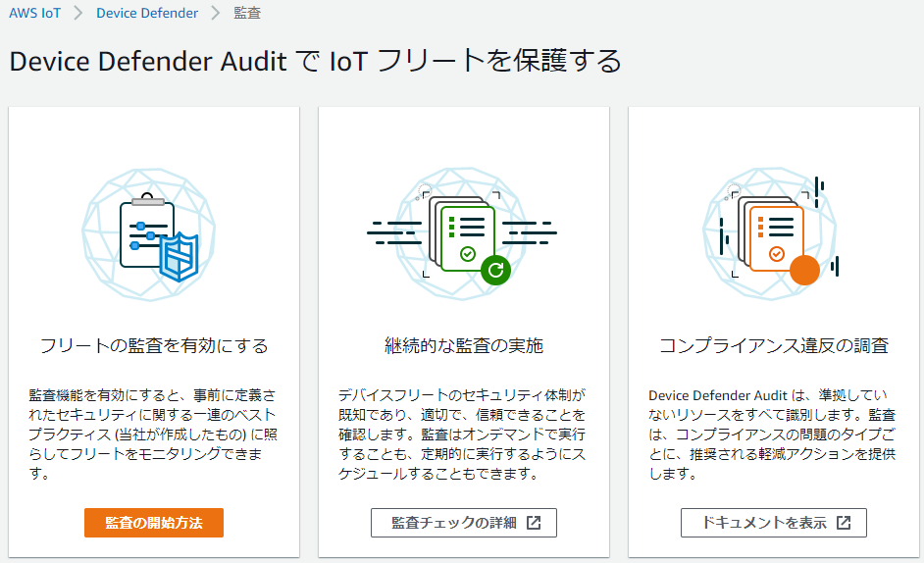The image size is (924, 563).
Task: Click external-link icon on ドキュメントを表示
Action: pos(844,523)
